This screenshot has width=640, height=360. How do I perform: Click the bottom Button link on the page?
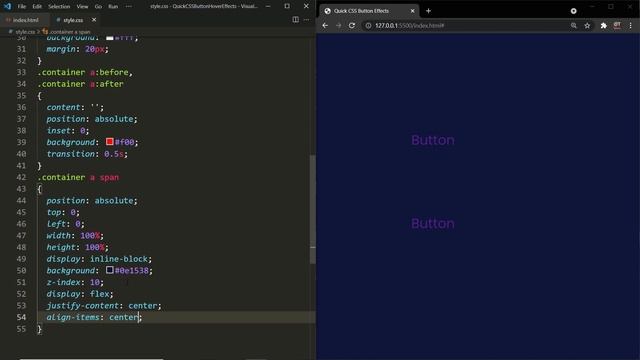[x=433, y=223]
